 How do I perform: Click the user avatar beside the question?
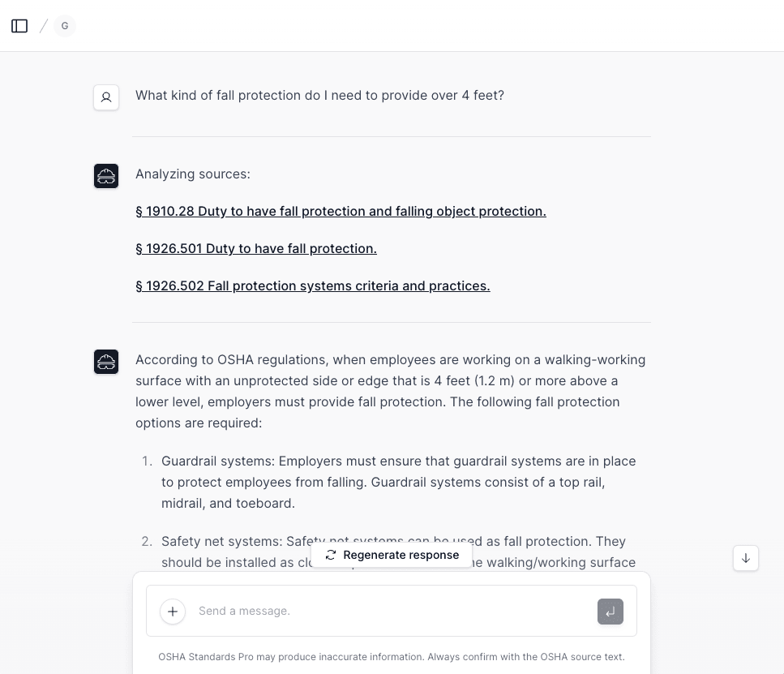pyautogui.click(x=106, y=97)
